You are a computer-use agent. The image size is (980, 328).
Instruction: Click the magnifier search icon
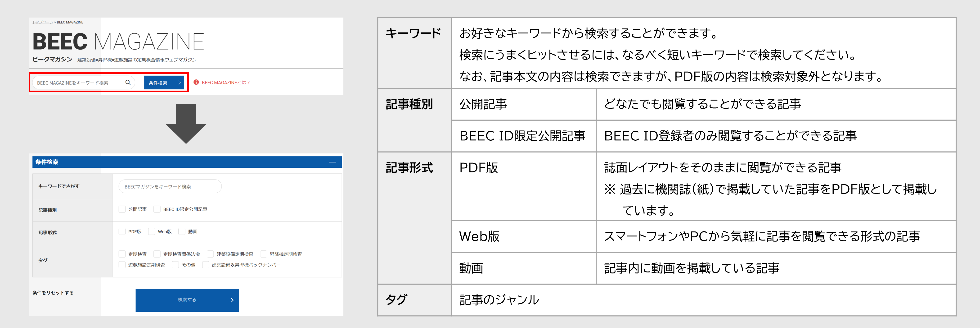coord(128,82)
